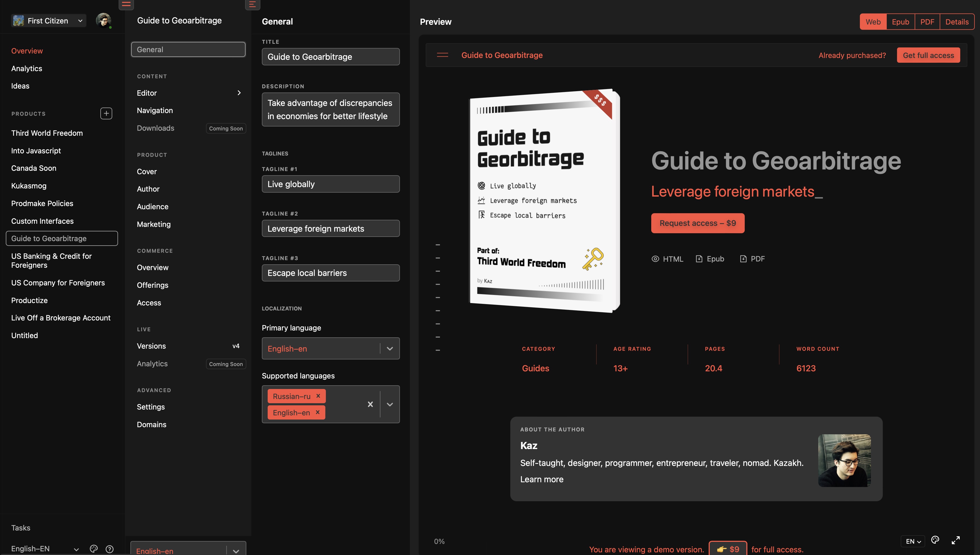Remove the Russian–ru language tag
The height and width of the screenshot is (555, 980).
pyautogui.click(x=318, y=396)
